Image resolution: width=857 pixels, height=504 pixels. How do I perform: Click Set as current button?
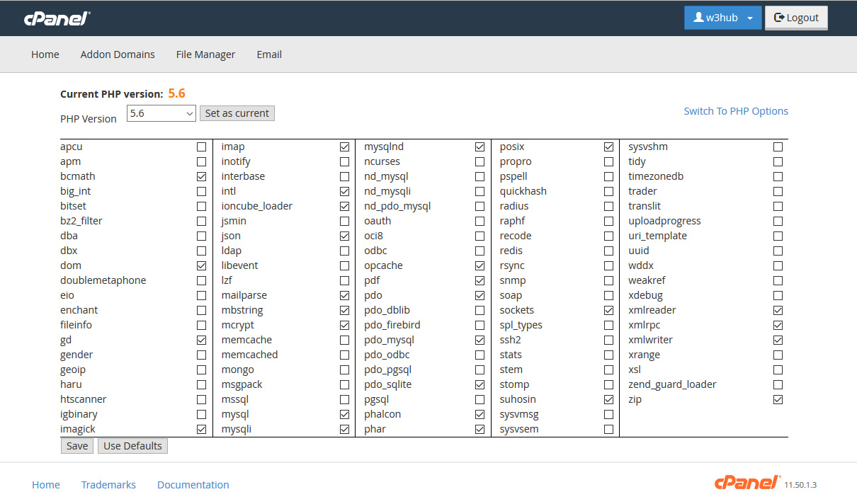237,113
